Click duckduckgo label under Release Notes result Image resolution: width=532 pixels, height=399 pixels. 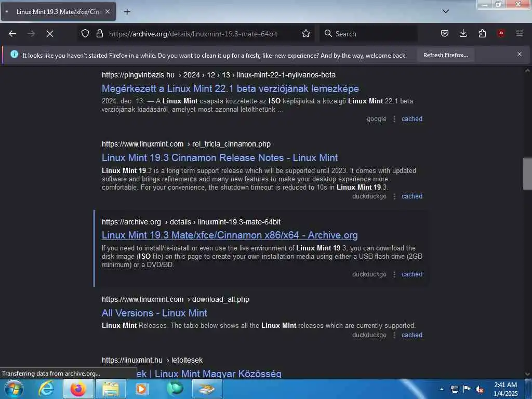pos(369,196)
